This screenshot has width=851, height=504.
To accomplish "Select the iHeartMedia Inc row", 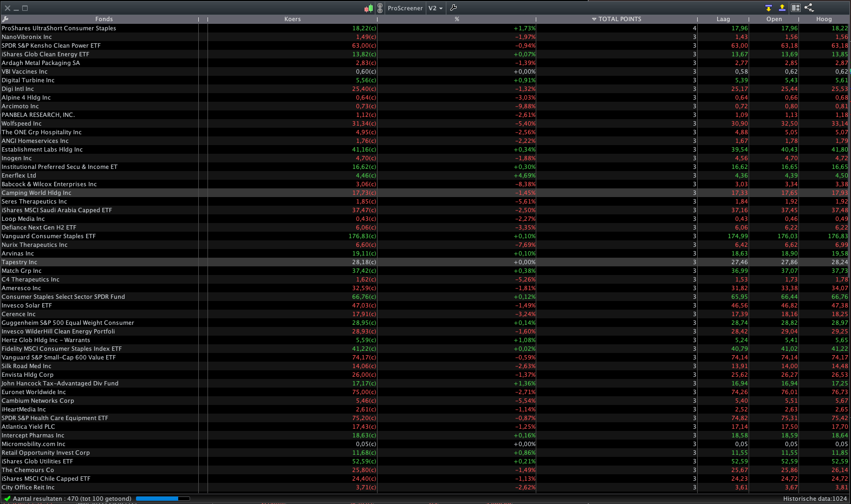I will (425, 409).
